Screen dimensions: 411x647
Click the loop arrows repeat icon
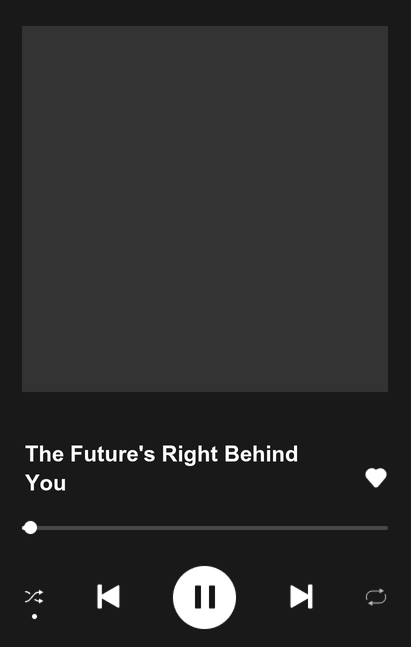tap(376, 597)
